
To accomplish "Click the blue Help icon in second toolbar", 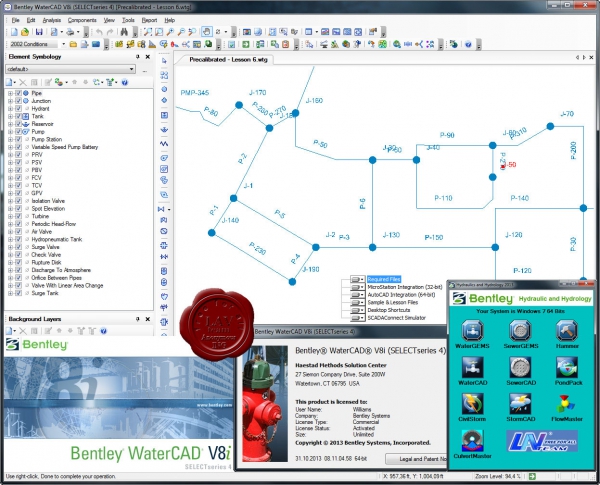I will coord(468,44).
